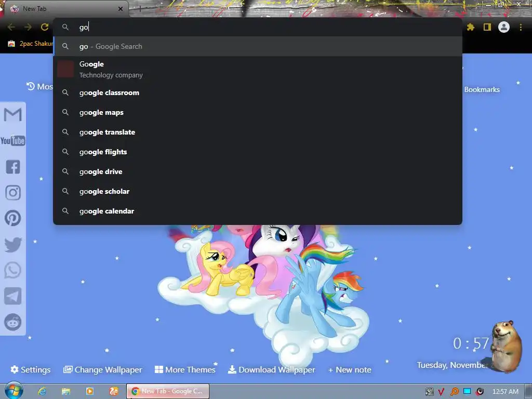This screenshot has width=532, height=399.
Task: Click the round dark tray icon
Action: [480, 392]
